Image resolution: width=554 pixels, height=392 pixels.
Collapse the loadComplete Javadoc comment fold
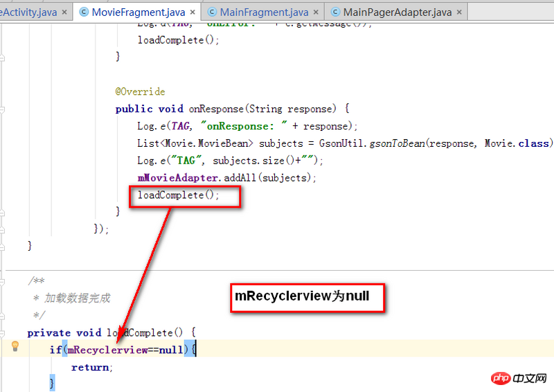point(3,281)
